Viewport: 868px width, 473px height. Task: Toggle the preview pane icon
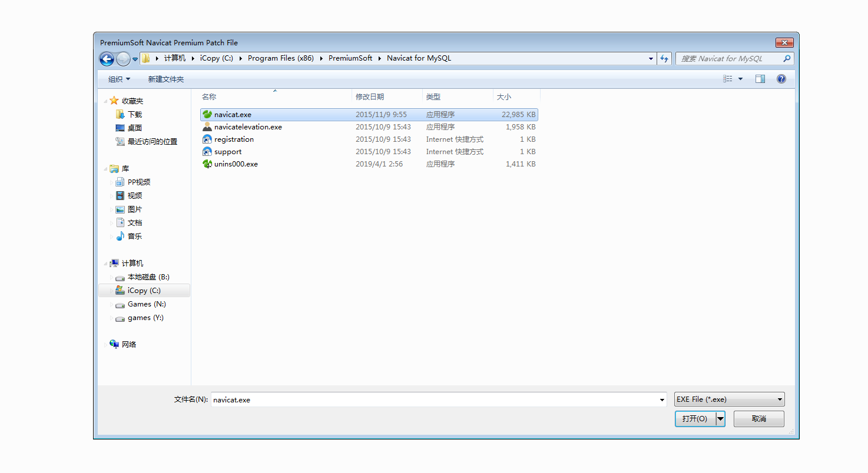click(x=760, y=79)
